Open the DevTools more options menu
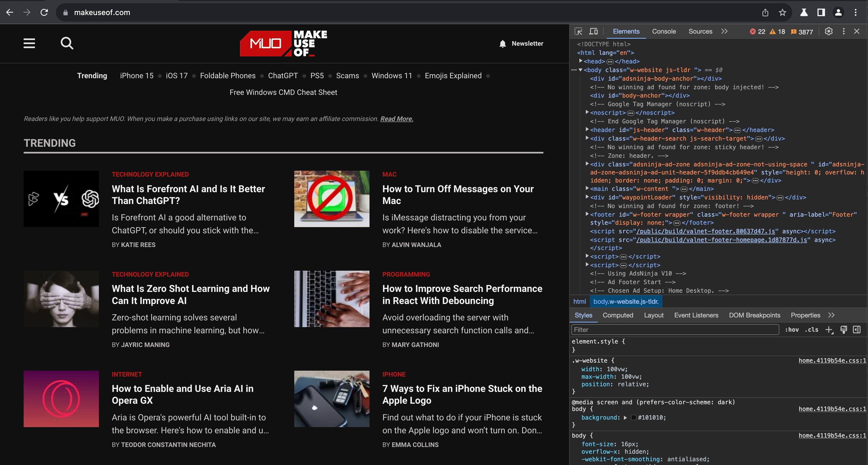 [844, 31]
